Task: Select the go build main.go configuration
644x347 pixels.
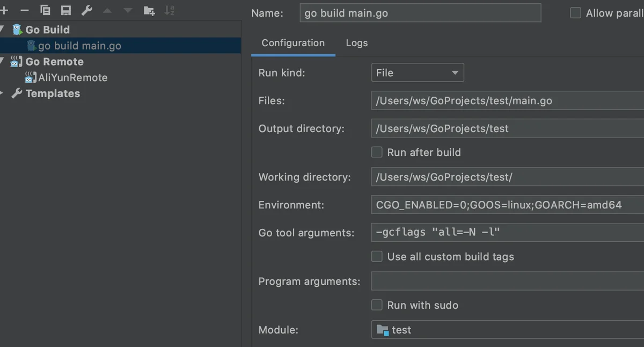Action: click(79, 46)
